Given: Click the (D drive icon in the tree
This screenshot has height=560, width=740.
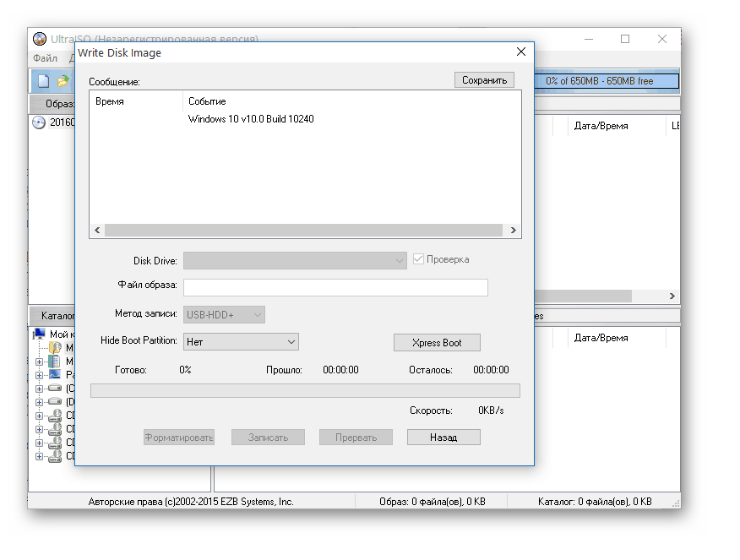Looking at the screenshot, I should pos(55,401).
